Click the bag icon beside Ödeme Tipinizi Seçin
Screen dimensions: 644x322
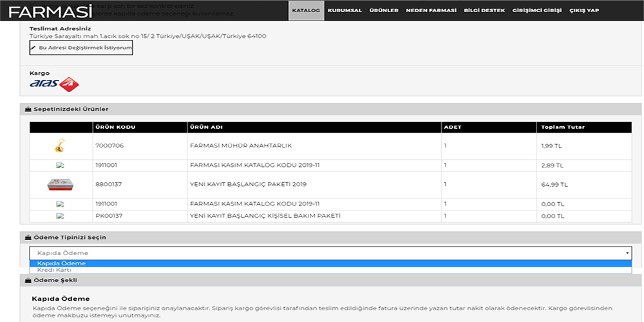pyautogui.click(x=28, y=238)
